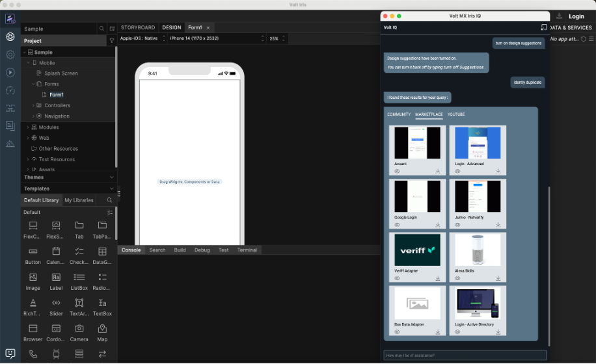The width and height of the screenshot is (596, 364).
Task: Click the Volt IQ chat scrollbar
Action: [x=549, y=266]
